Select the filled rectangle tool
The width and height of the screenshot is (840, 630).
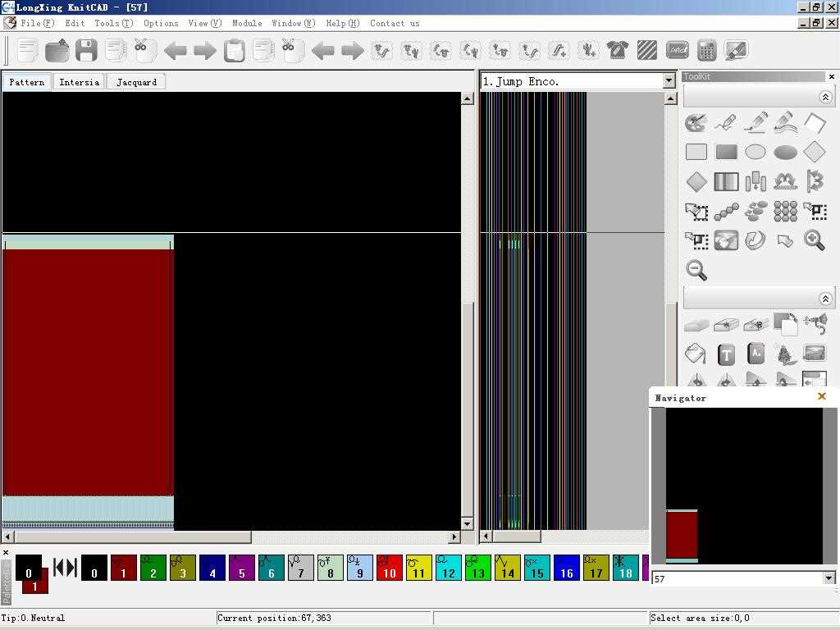727,152
